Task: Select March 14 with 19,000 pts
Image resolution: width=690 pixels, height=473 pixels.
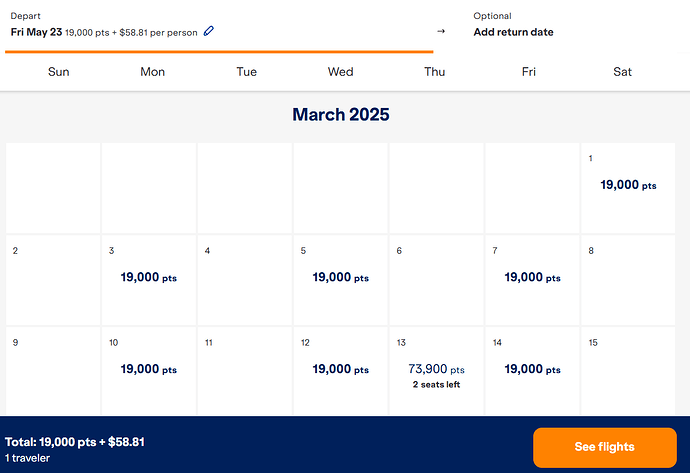Action: click(x=532, y=371)
